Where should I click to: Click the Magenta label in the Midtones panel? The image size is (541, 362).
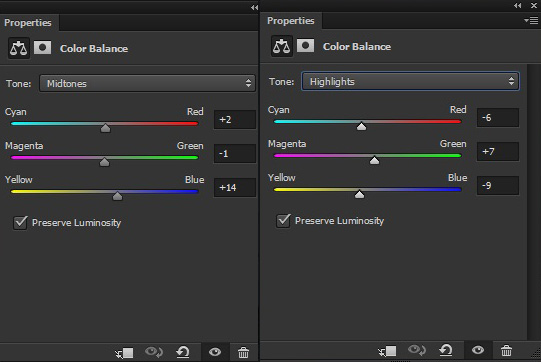(24, 146)
